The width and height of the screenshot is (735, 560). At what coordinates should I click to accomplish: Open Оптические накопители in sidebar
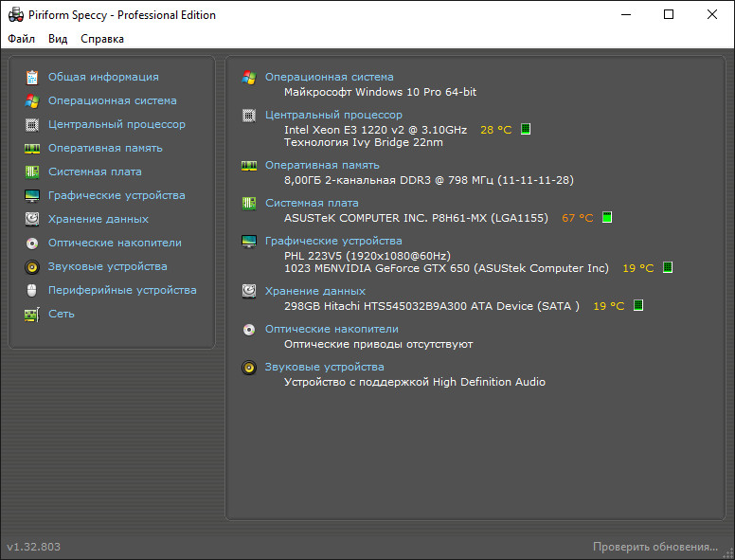(115, 243)
